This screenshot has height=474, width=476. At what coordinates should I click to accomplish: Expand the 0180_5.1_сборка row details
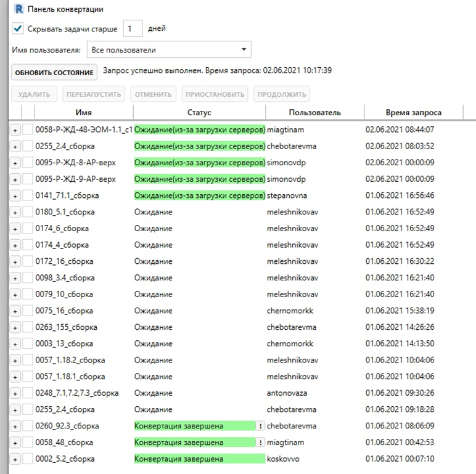click(x=15, y=212)
